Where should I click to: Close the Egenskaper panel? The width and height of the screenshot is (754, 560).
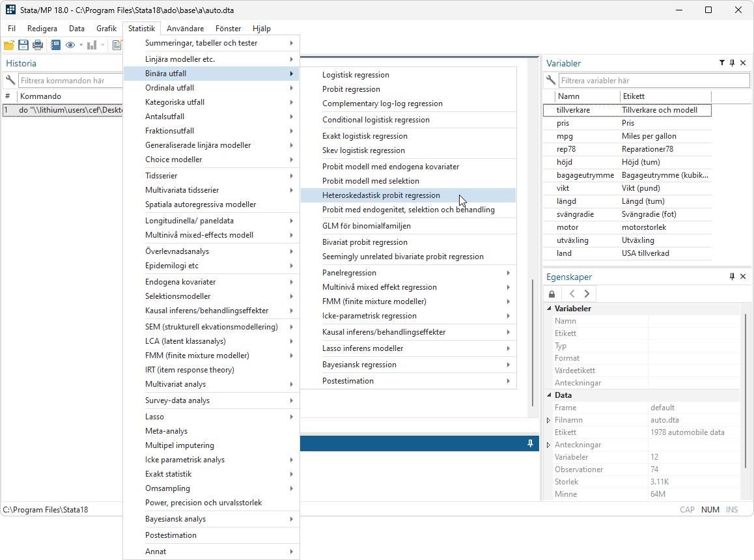(743, 277)
